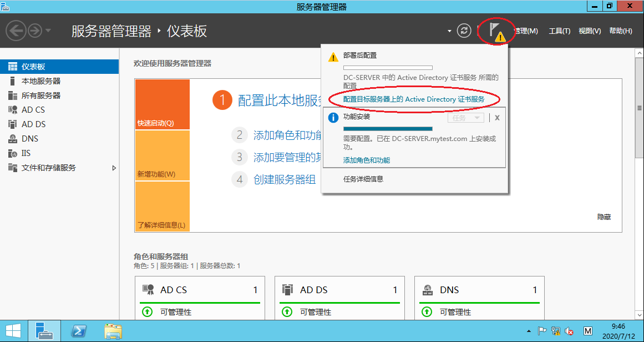Click 可管理性 in the AD DS tile

click(316, 312)
